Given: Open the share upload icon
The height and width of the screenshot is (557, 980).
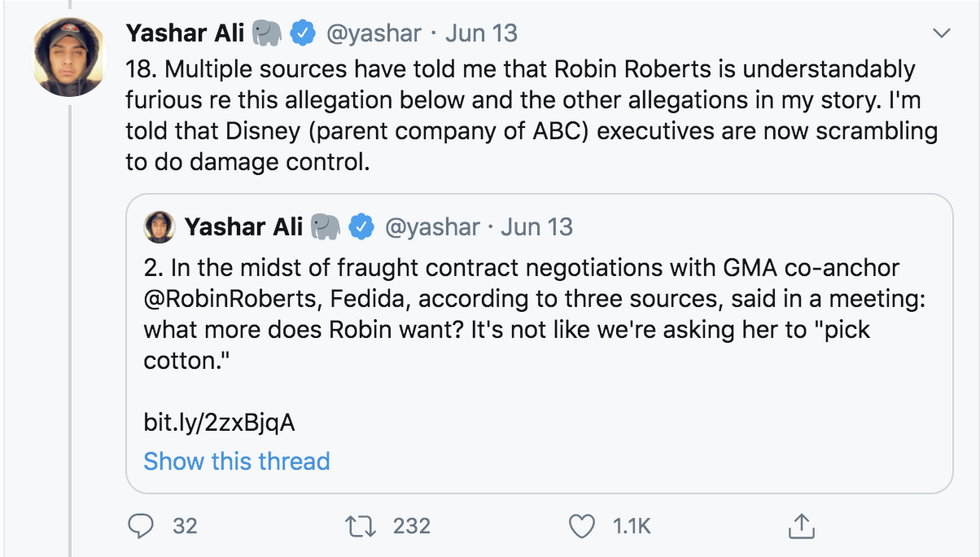Looking at the screenshot, I should tap(800, 527).
